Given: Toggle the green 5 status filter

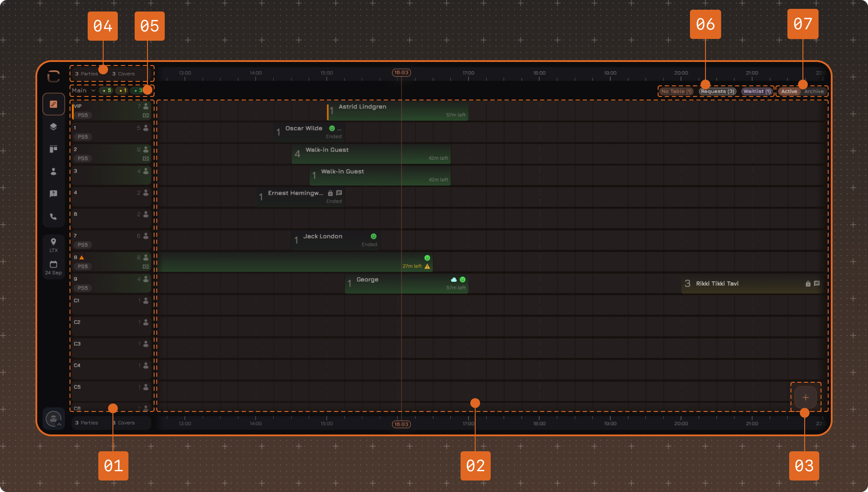Looking at the screenshot, I should tap(107, 90).
